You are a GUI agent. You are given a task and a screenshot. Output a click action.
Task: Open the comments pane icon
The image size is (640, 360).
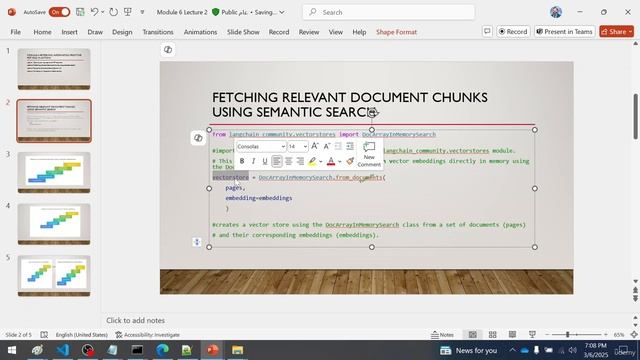[x=487, y=31]
